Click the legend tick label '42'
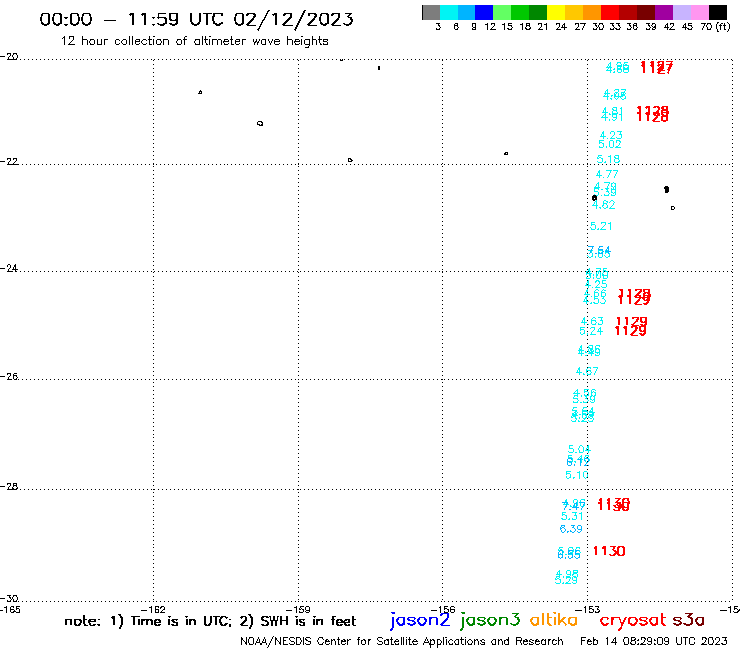This screenshot has height=650, width=740. [x=669, y=26]
